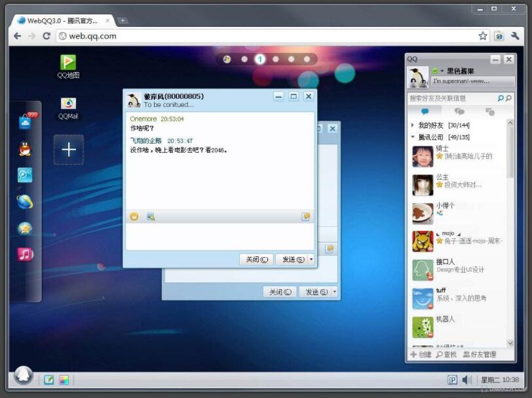This screenshot has height=398, width=532.
Task: Click the 星期二 10:38 clock on the taskbar
Action: (x=500, y=380)
